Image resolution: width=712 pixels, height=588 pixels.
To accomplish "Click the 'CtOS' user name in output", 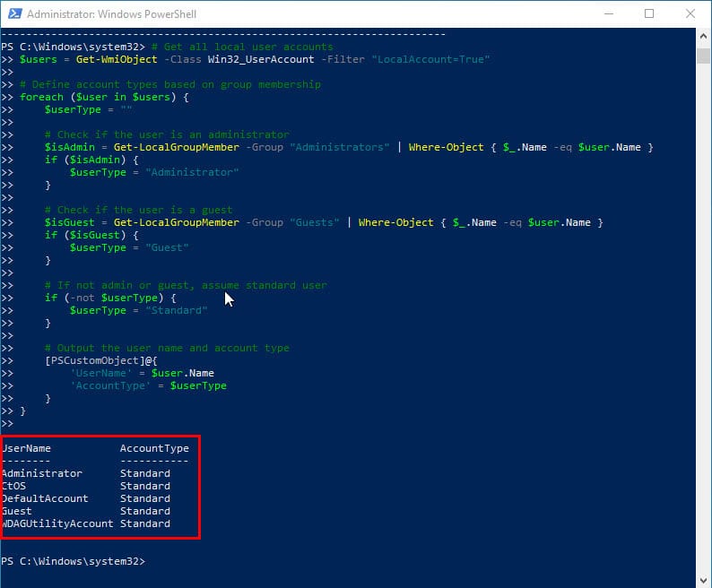I will (x=13, y=487).
